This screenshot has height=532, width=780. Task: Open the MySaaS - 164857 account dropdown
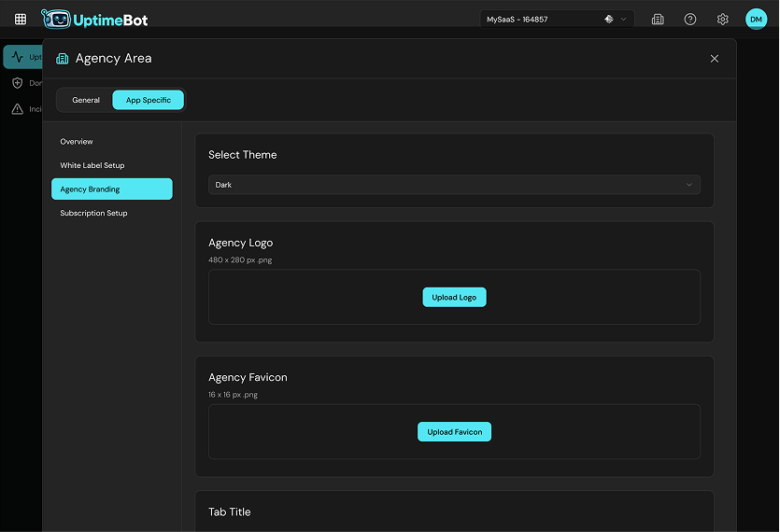click(x=557, y=20)
